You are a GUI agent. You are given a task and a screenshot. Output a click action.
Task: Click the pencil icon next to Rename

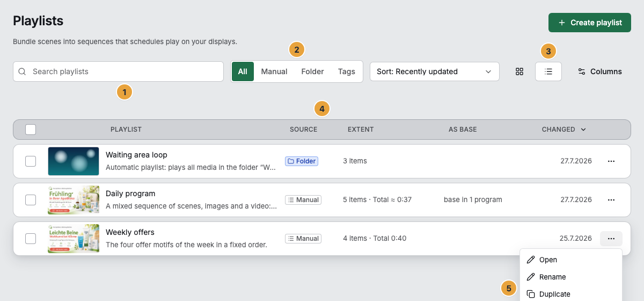(531, 277)
